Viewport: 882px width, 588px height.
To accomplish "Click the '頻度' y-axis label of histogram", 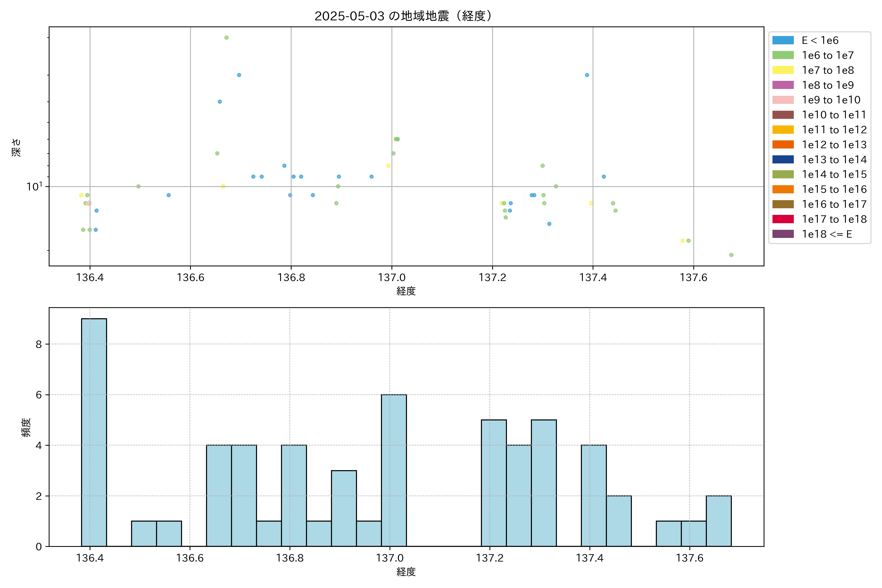I will point(25,428).
